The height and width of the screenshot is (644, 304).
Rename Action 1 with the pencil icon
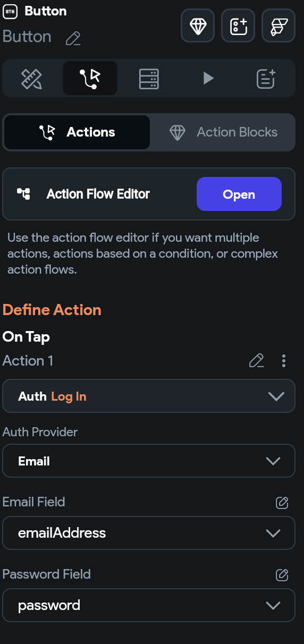(256, 361)
